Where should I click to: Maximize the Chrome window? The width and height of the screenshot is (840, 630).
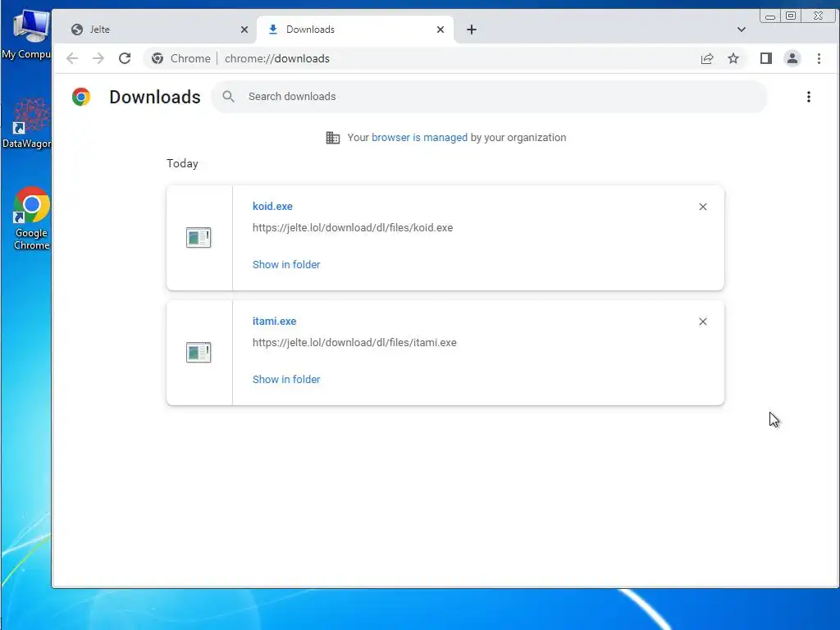(x=791, y=16)
